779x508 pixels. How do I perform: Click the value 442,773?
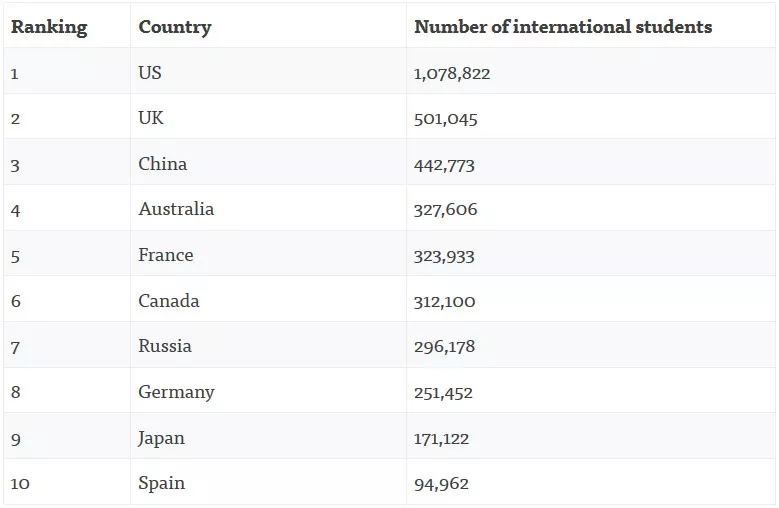(444, 165)
